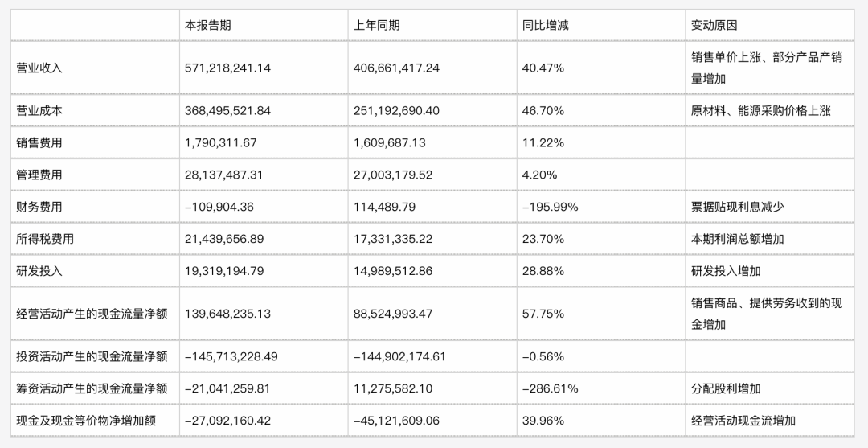
Task: Select the 46.70% growth cell
Action: point(543,111)
